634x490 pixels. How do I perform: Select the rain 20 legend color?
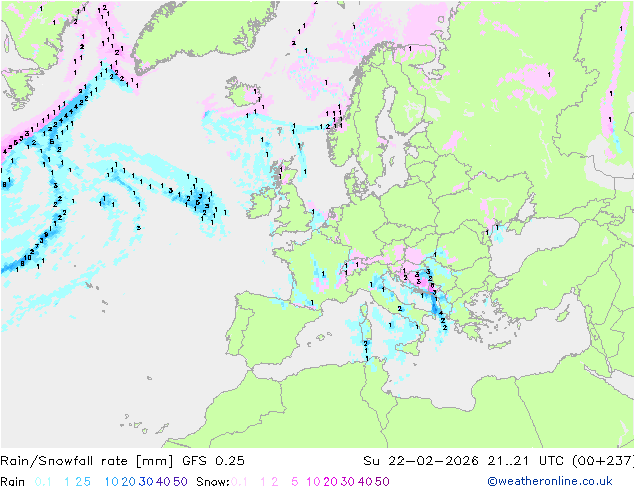click(x=128, y=482)
